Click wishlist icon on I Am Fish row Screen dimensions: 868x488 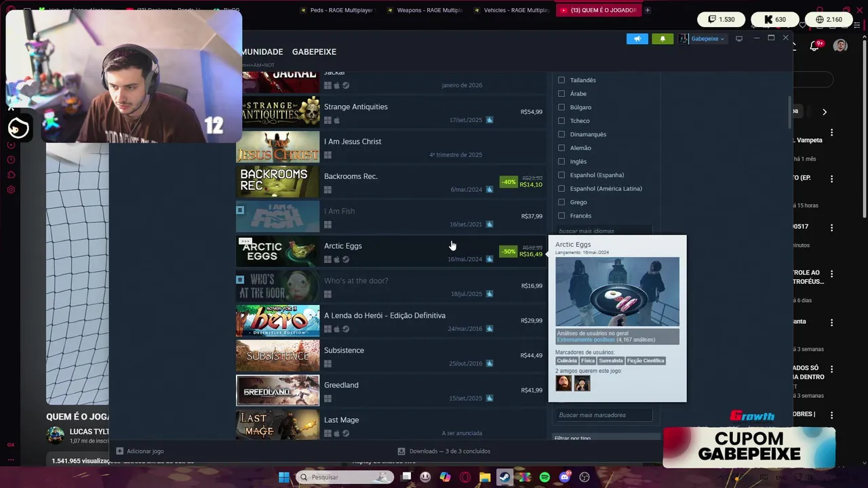(x=490, y=224)
